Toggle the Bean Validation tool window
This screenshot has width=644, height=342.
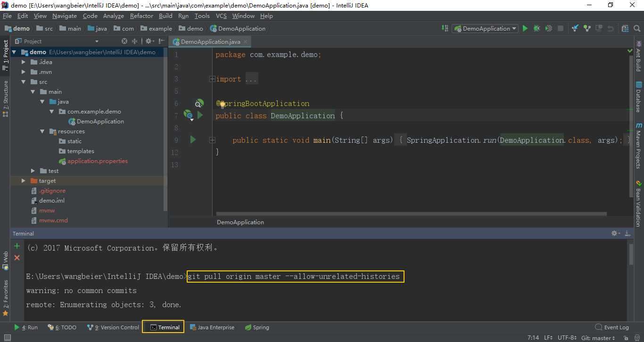pos(639,204)
